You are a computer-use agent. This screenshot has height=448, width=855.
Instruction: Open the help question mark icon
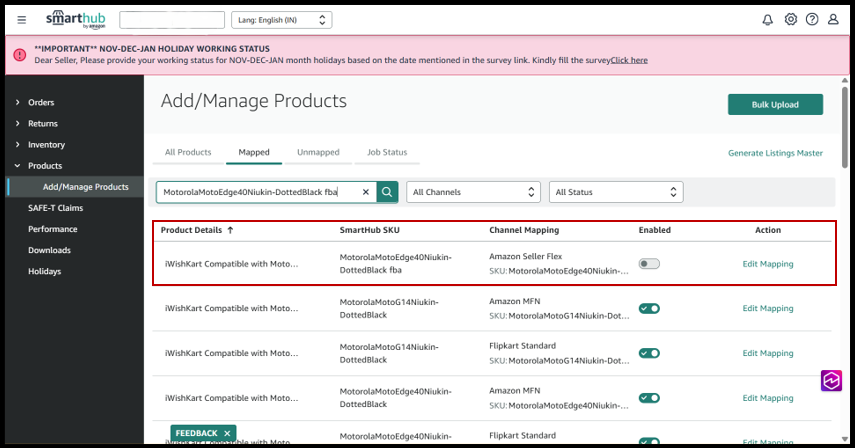point(812,20)
